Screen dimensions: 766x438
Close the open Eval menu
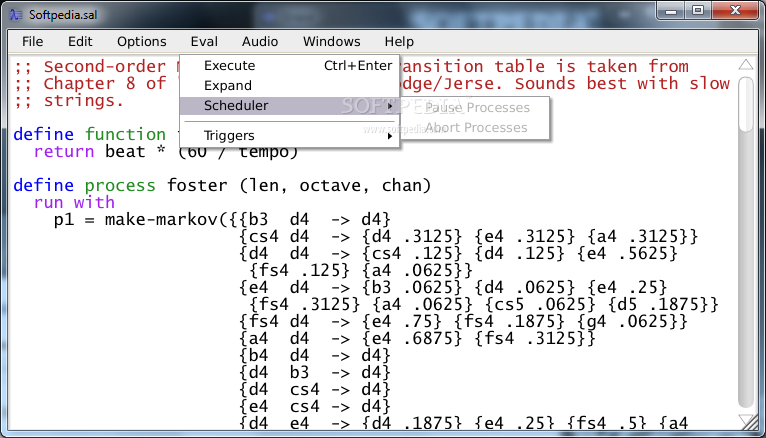click(204, 42)
